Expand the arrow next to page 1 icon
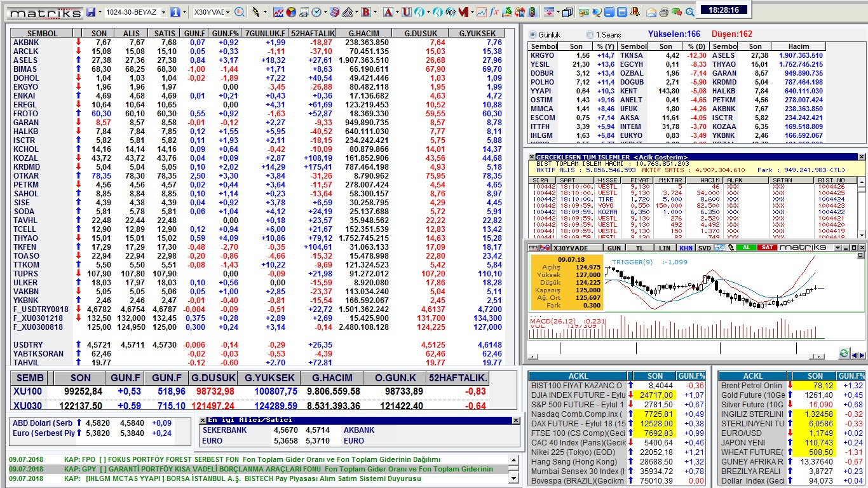Screen dimensions: 868x488 184,12
